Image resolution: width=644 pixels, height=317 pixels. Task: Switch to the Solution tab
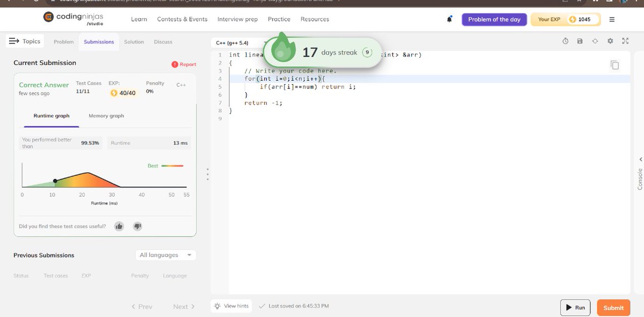coord(134,41)
